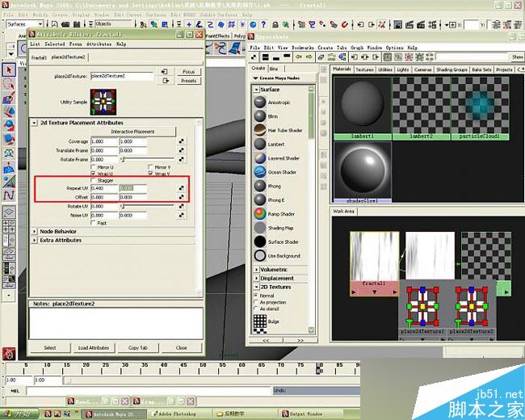525x420 pixels.
Task: Collapse the 2D Textures category
Action: [257, 287]
